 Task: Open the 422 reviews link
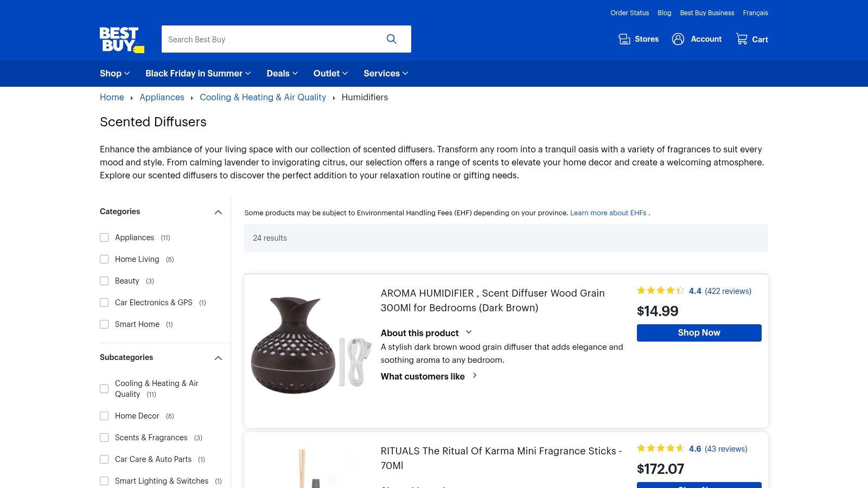click(728, 291)
